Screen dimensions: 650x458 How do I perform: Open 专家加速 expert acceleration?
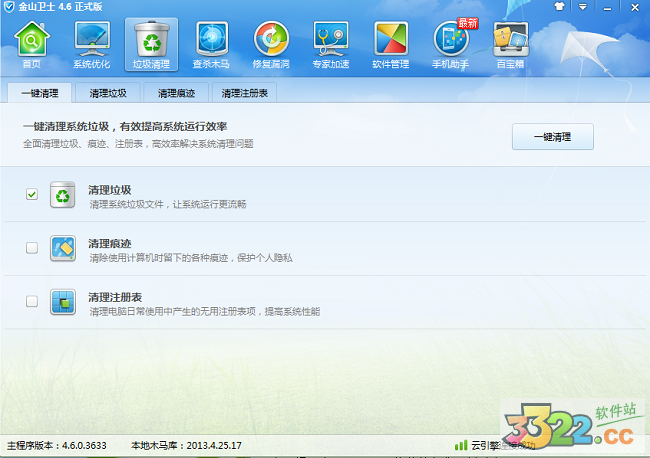[x=330, y=45]
